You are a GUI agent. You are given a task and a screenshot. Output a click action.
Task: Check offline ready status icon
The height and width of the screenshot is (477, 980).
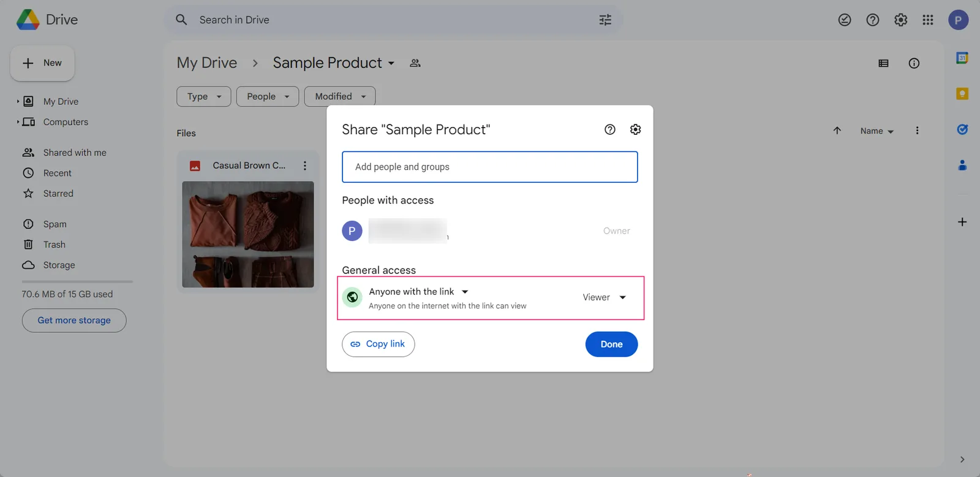click(x=845, y=20)
